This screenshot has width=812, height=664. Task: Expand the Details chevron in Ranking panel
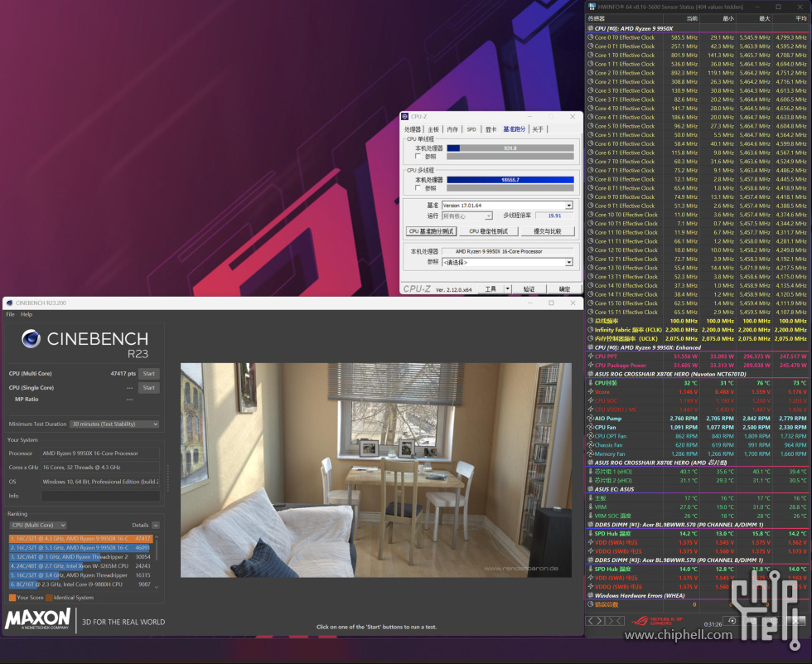pyautogui.click(x=156, y=526)
